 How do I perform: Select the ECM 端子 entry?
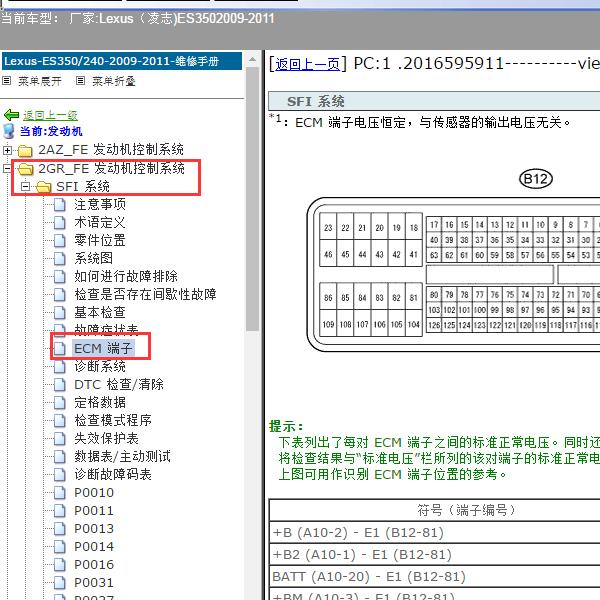click(x=103, y=349)
